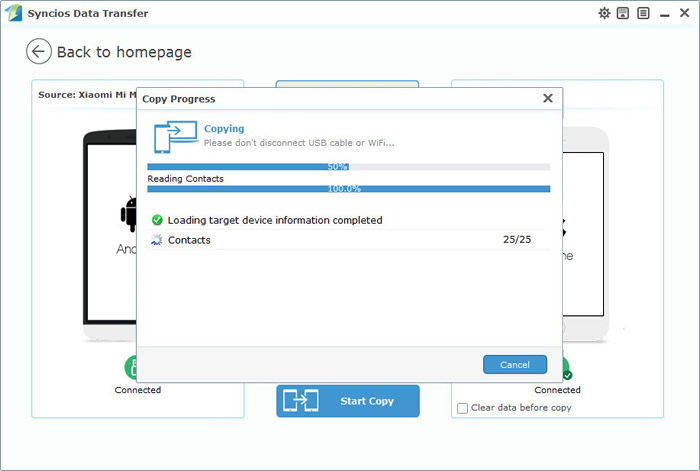Open the settings gear in title bar
This screenshot has width=700, height=471.
coord(604,13)
